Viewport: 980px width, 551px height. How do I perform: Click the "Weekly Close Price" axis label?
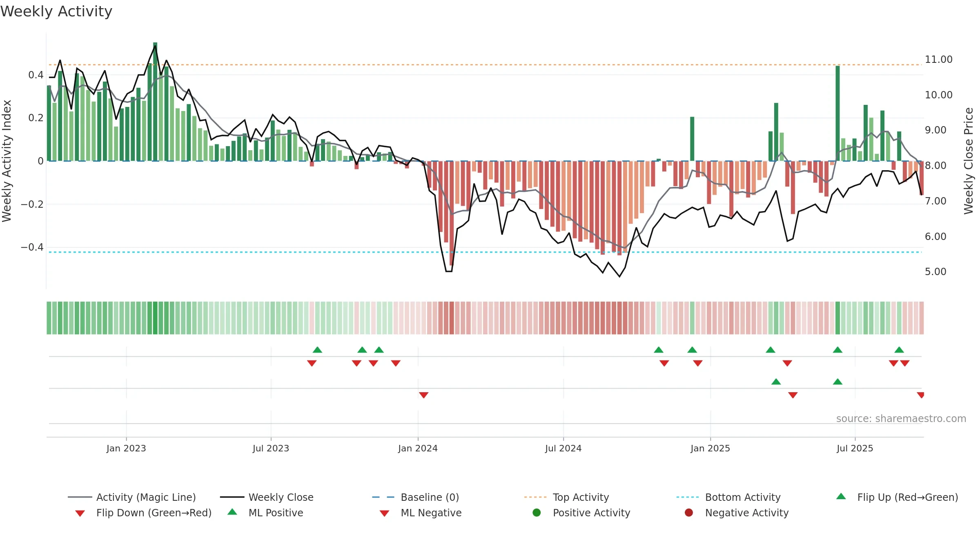click(969, 161)
